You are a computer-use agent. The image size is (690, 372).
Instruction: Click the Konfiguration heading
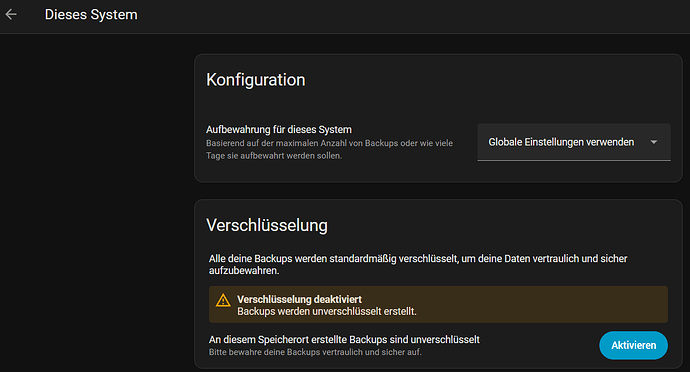point(256,80)
